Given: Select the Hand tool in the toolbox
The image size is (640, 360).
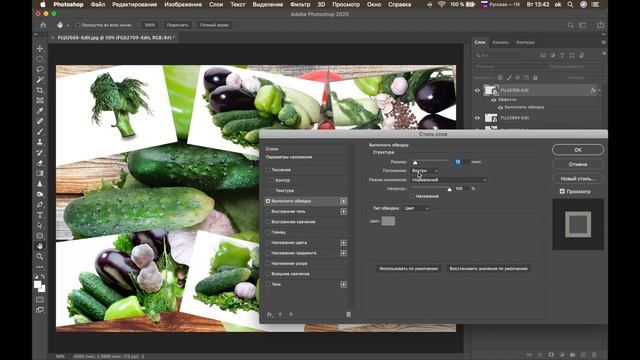Looking at the screenshot, I should 40,246.
